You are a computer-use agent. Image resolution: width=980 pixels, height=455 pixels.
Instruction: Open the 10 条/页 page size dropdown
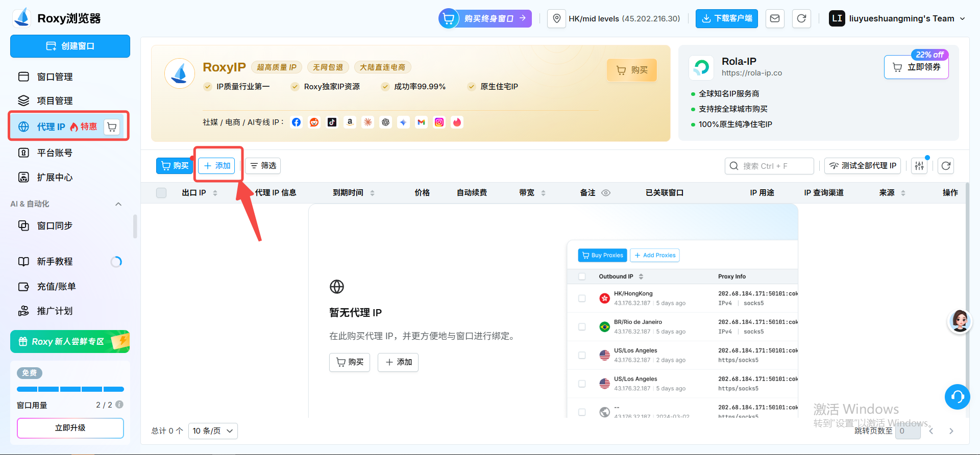[x=213, y=431]
